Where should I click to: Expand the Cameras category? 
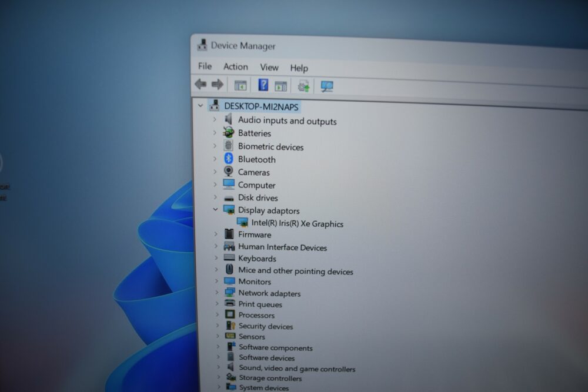[215, 171]
